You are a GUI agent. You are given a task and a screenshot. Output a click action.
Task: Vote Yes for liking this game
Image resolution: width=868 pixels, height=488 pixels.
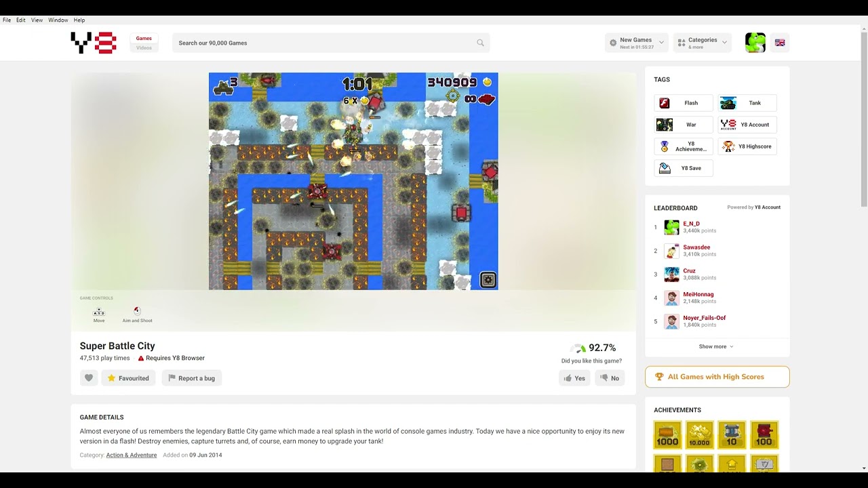coord(574,378)
